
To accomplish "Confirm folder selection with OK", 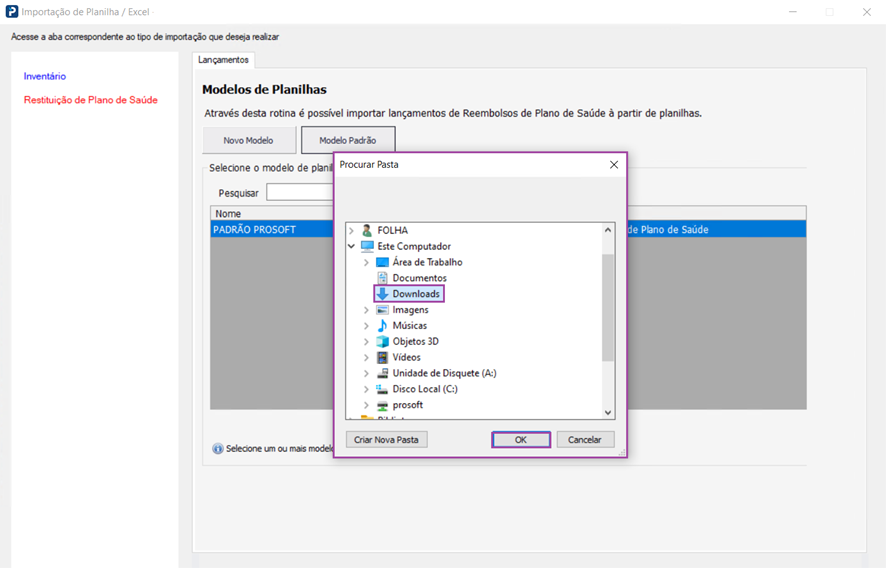I will [x=521, y=440].
